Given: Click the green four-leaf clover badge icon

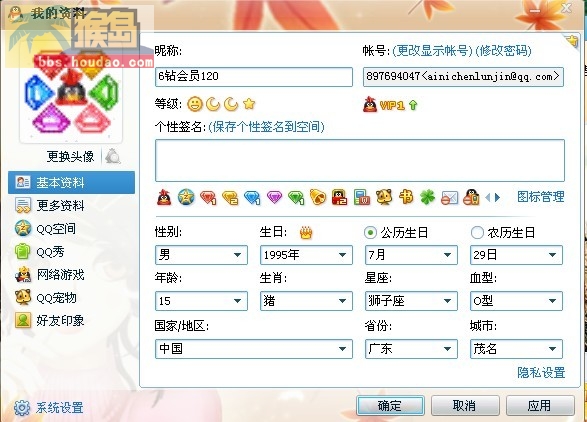Looking at the screenshot, I should coord(428,197).
